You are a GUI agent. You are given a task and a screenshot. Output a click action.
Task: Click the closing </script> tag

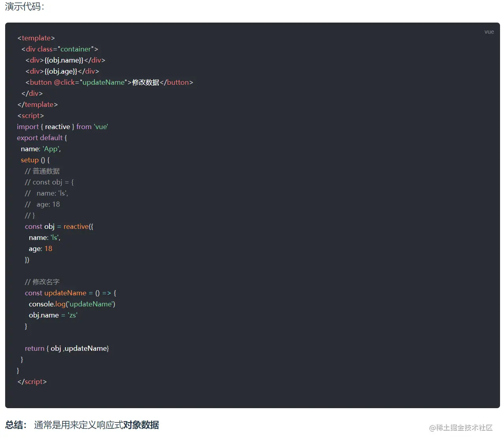tap(32, 382)
